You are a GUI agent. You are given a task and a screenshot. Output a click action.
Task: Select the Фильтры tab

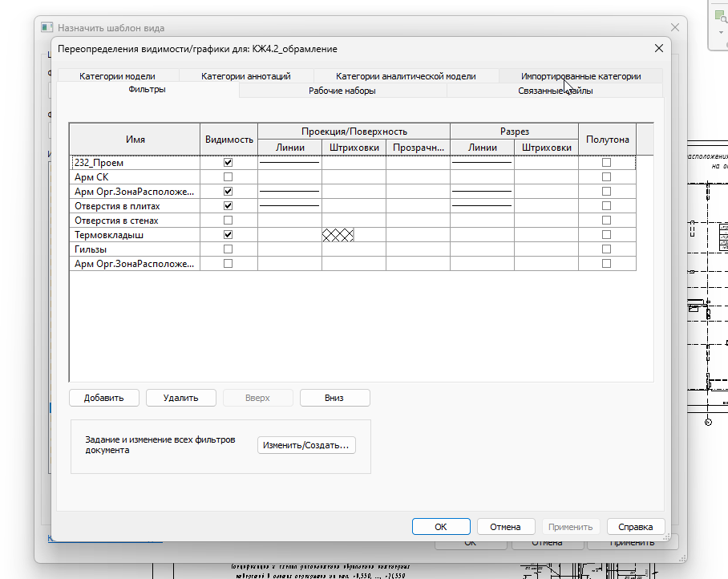tap(148, 89)
